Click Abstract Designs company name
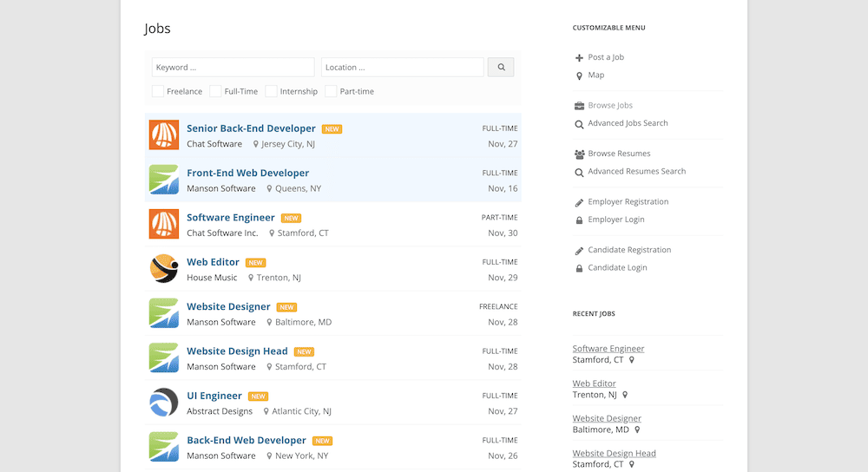Viewport: 868px width, 472px height. point(220,411)
